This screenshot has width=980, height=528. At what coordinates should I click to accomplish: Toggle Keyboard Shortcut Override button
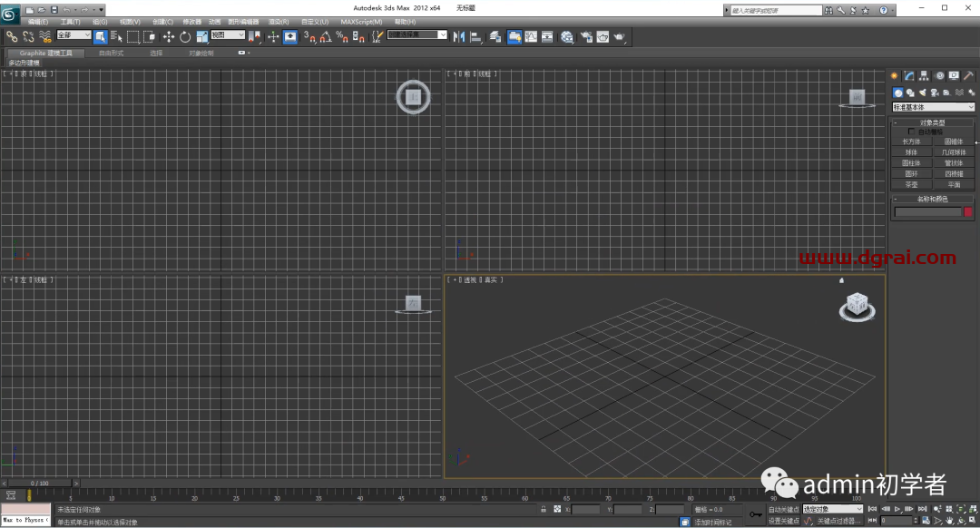click(x=290, y=37)
